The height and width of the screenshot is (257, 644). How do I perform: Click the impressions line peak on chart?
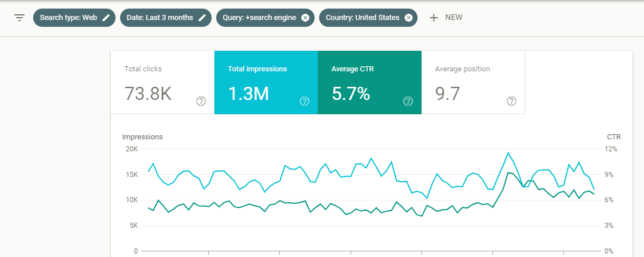508,153
